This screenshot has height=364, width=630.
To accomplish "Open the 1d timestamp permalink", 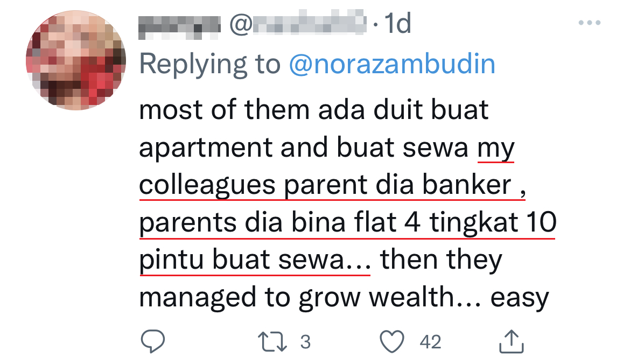I will tap(398, 23).
